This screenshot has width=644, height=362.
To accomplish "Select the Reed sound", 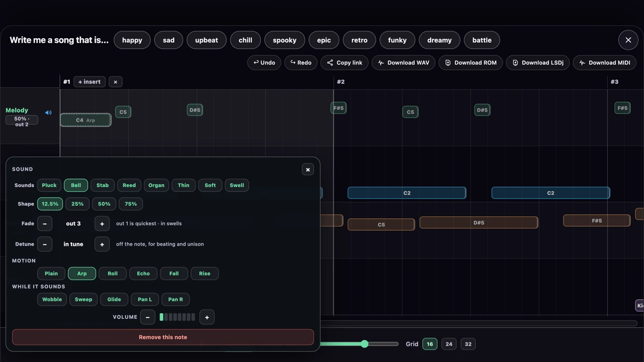I will pyautogui.click(x=129, y=186).
